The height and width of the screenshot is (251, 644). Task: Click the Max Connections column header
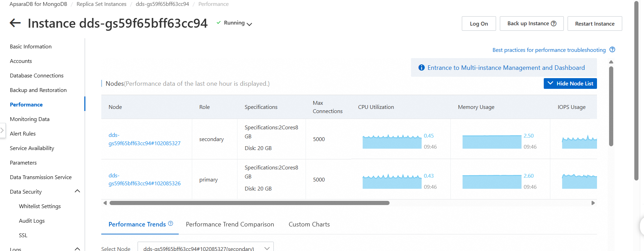(x=328, y=107)
